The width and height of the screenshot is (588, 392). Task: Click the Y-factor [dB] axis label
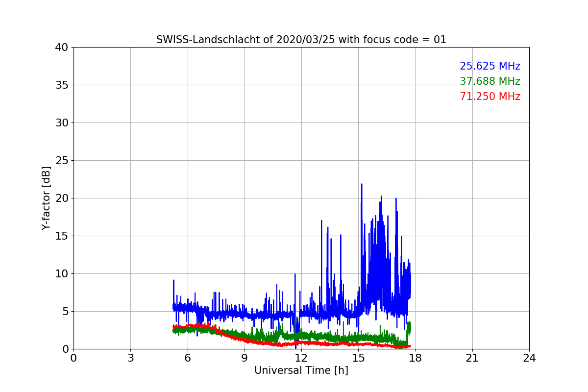pyautogui.click(x=47, y=198)
